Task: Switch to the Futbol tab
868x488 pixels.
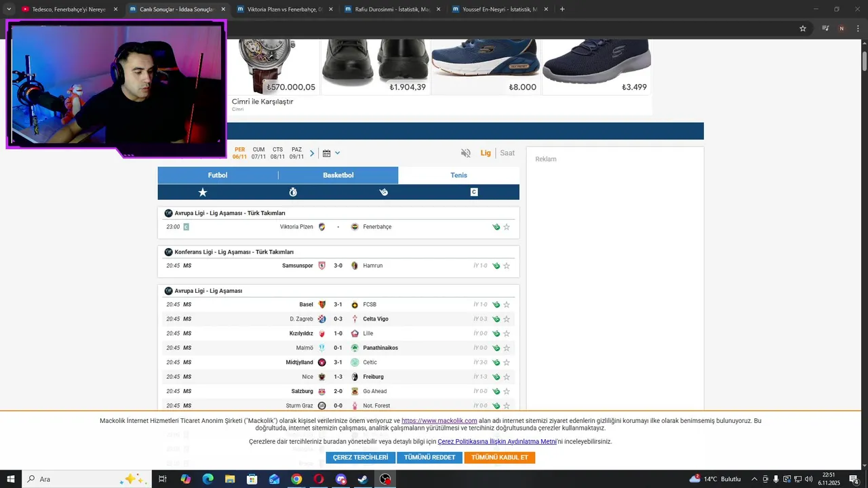Action: coord(218,176)
